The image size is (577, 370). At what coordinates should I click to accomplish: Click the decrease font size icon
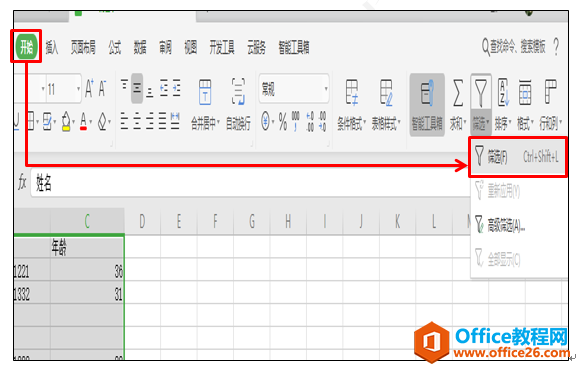pyautogui.click(x=102, y=88)
